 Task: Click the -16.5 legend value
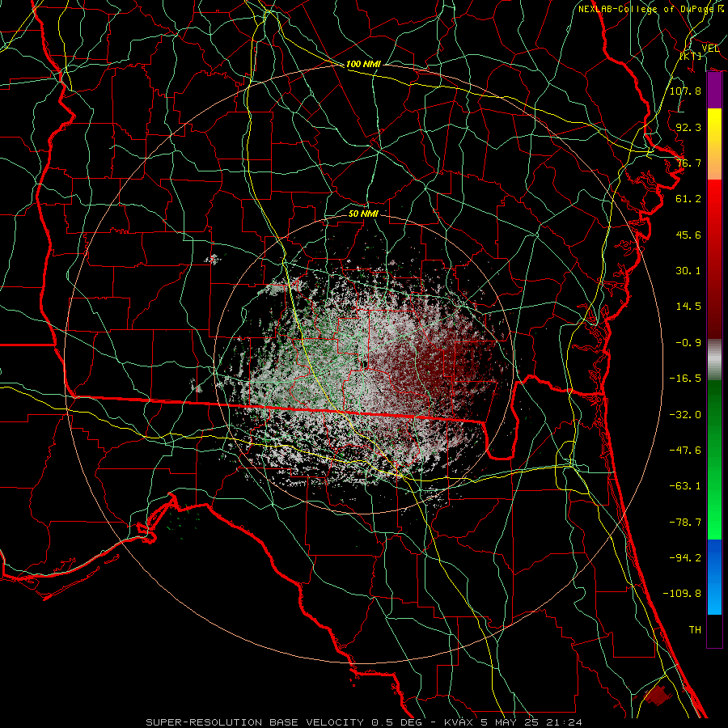tap(685, 379)
